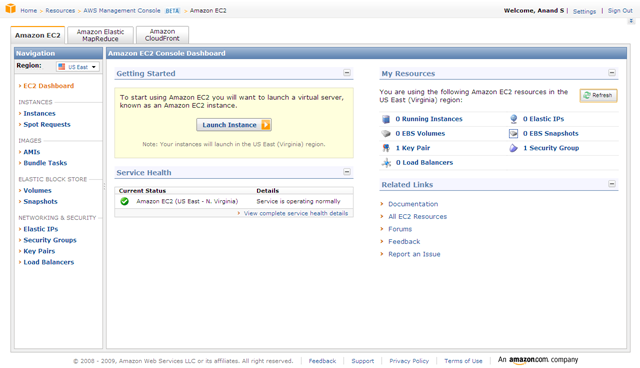The height and width of the screenshot is (368, 640).
Task: Click the EBS Volumes disk icon
Action: pos(386,133)
